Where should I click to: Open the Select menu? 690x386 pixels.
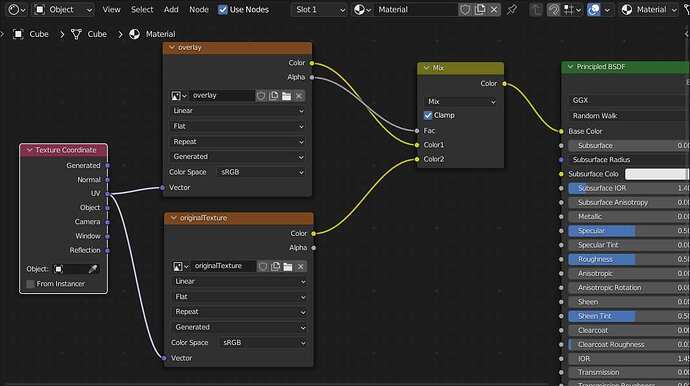click(x=142, y=9)
